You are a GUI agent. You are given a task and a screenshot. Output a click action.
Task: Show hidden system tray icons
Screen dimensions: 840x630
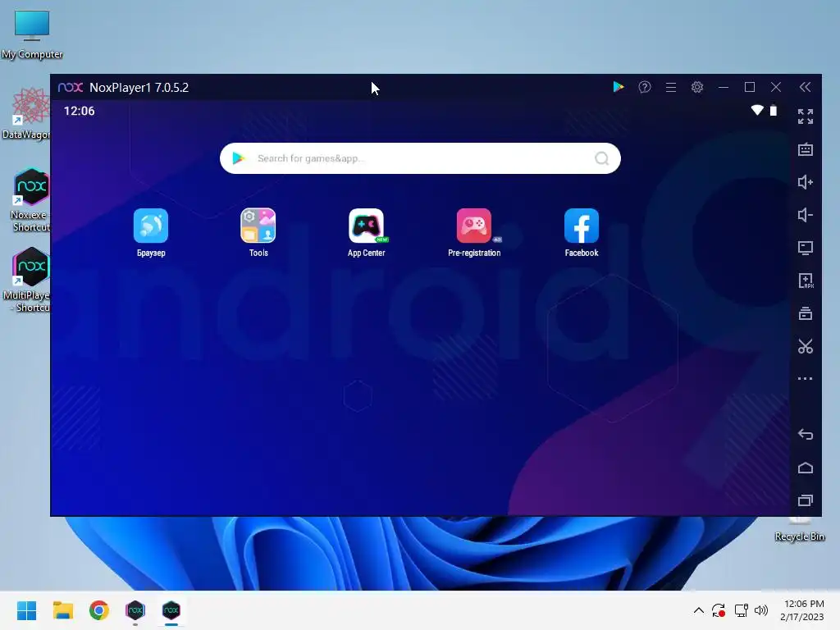pyautogui.click(x=699, y=610)
